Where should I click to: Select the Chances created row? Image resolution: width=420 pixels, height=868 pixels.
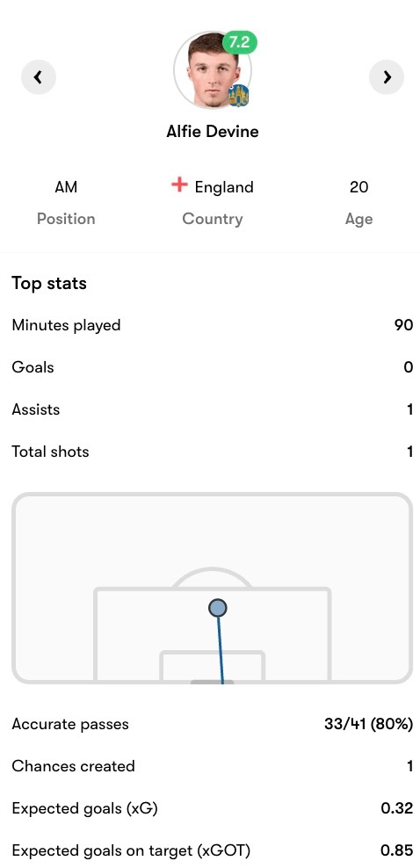213,766
